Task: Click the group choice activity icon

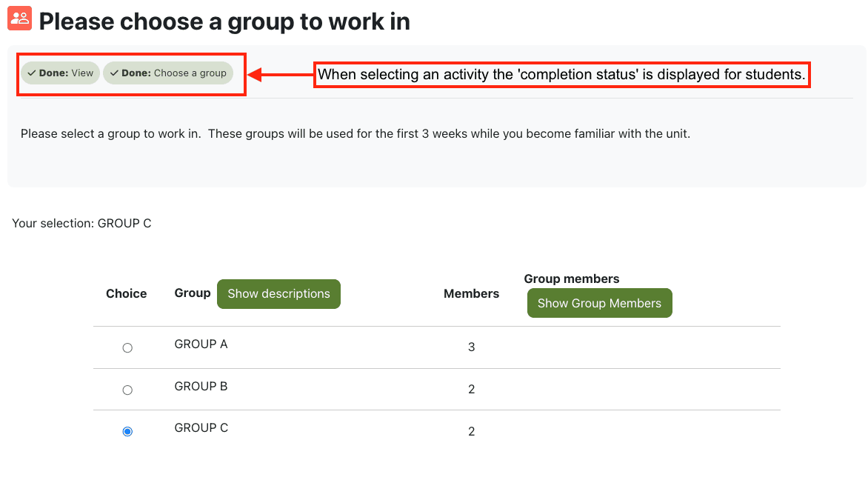Action: 19,19
